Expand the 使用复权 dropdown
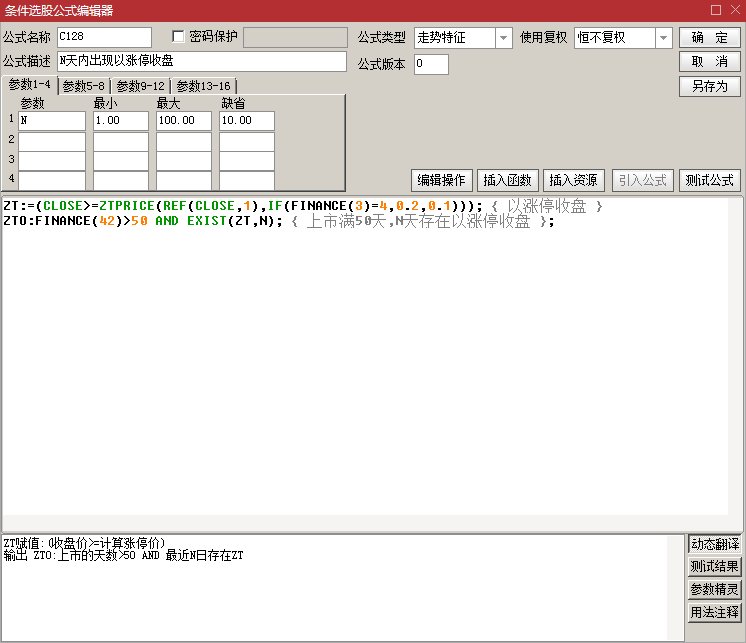 point(664,38)
